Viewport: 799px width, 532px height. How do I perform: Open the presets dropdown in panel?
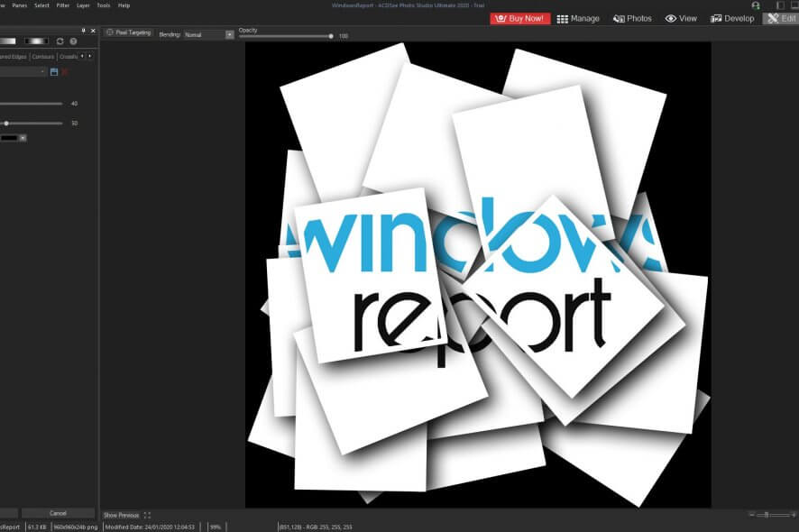pos(23,72)
